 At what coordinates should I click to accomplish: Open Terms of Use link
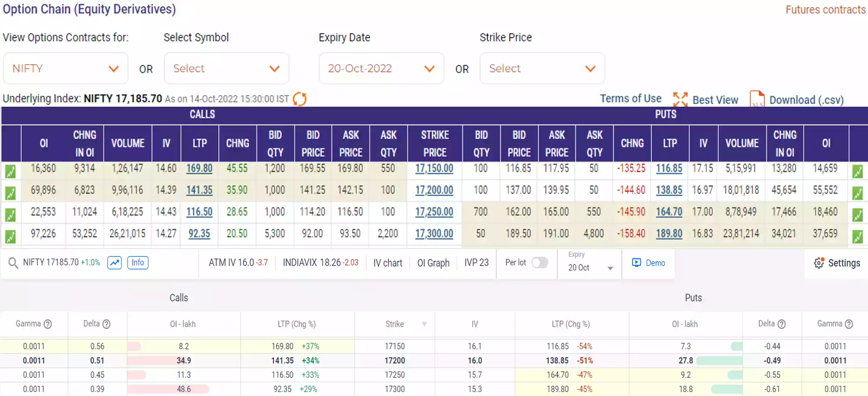(x=631, y=98)
